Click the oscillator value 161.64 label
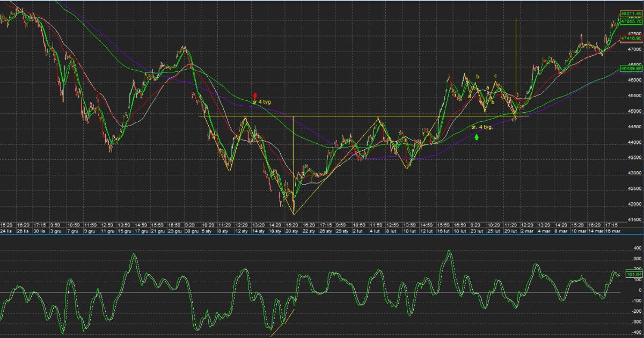 pos(633,274)
